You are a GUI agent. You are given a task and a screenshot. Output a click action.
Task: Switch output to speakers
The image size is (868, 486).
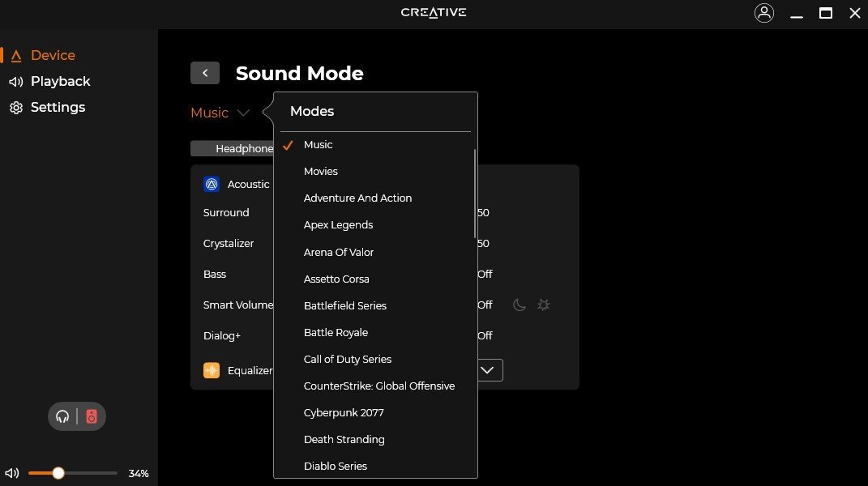(91, 416)
